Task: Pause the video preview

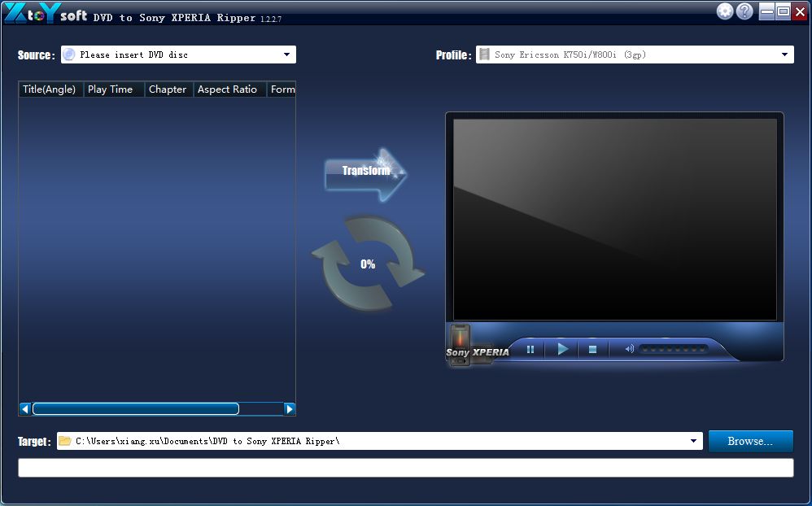Action: point(530,350)
